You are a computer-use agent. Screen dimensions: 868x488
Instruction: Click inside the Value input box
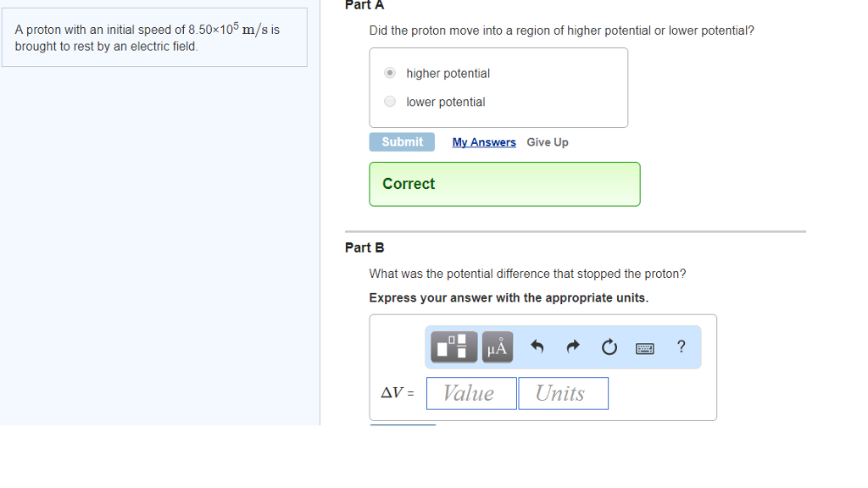(x=471, y=392)
